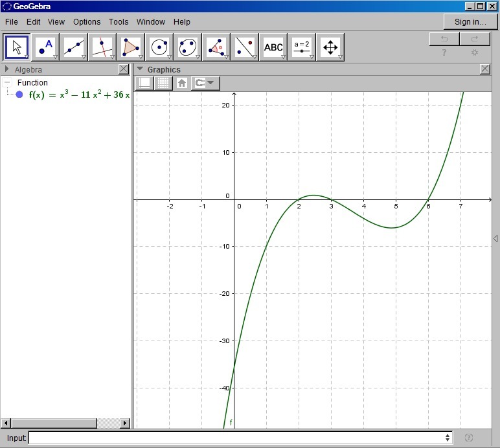Screen dimensions: 500x448
Task: Open the point capturing dropdown
Action: click(206, 83)
